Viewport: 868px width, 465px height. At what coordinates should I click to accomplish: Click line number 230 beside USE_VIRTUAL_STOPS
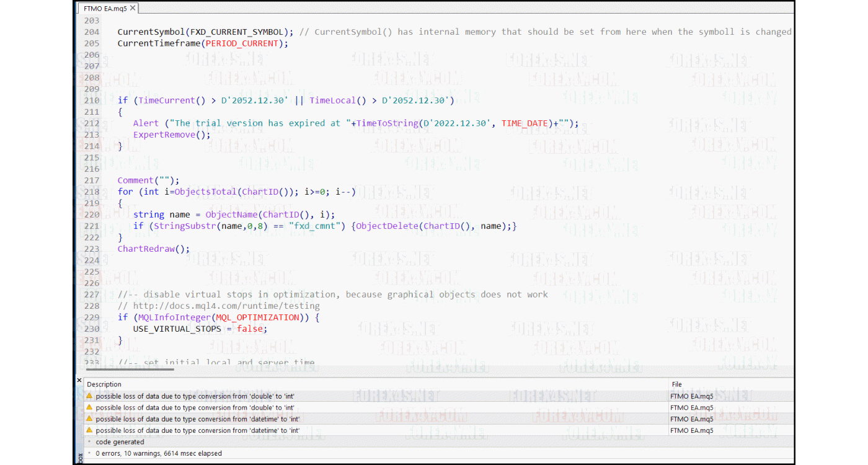pyautogui.click(x=91, y=329)
